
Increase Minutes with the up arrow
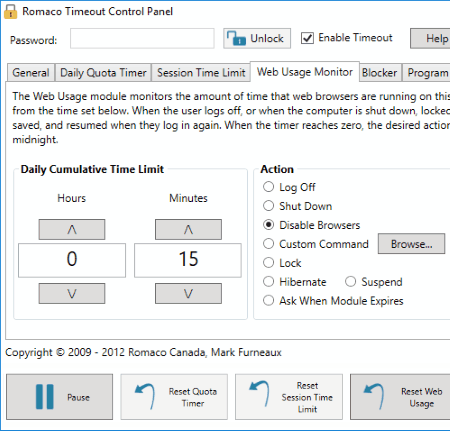(x=188, y=229)
